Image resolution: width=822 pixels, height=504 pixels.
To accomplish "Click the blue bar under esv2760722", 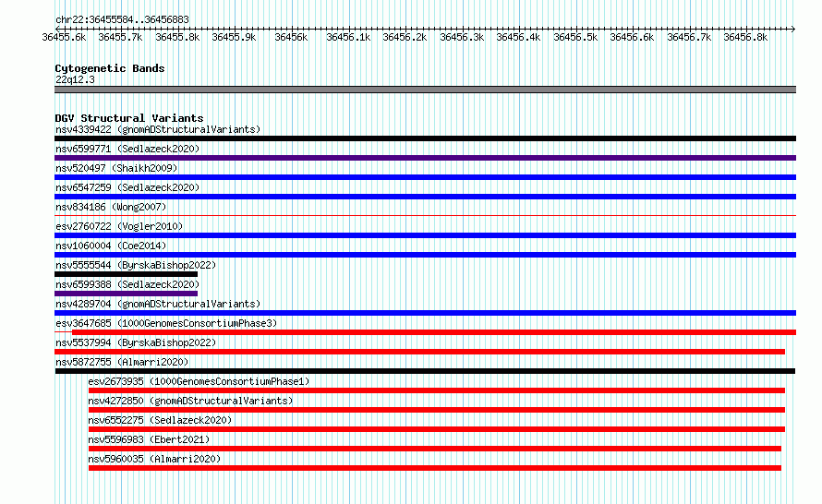I will (425, 235).
